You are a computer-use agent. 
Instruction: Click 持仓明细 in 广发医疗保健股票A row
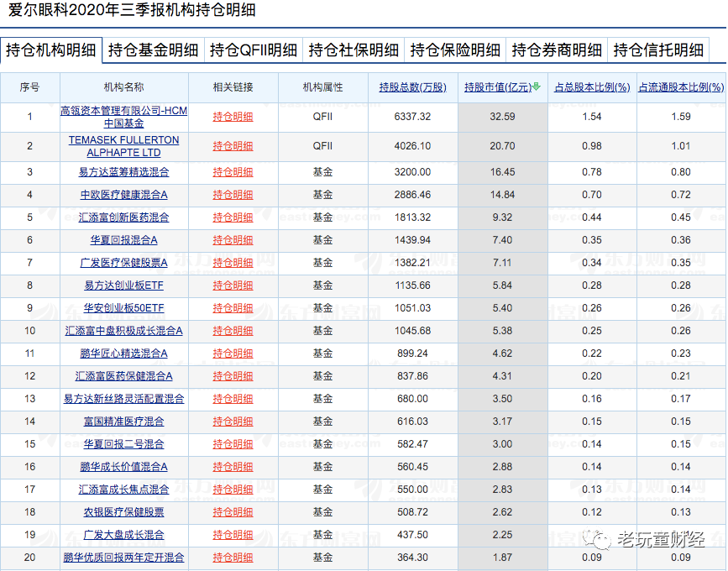coord(233,263)
